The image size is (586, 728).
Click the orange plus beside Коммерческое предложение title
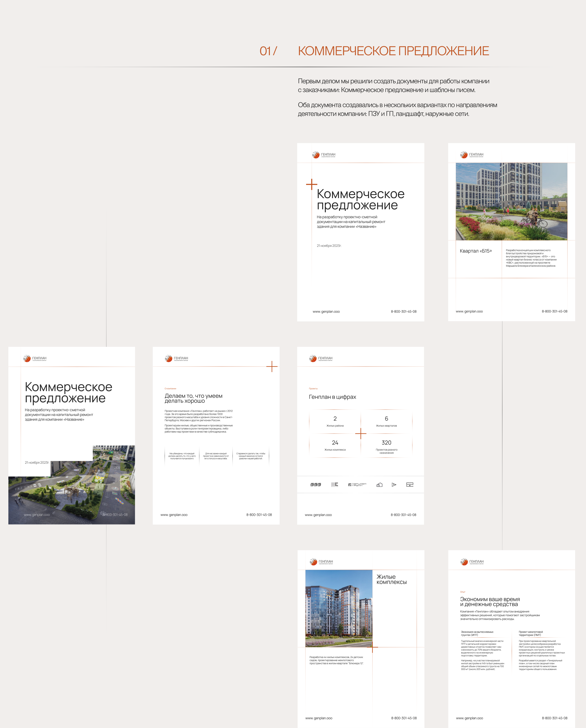(x=311, y=184)
